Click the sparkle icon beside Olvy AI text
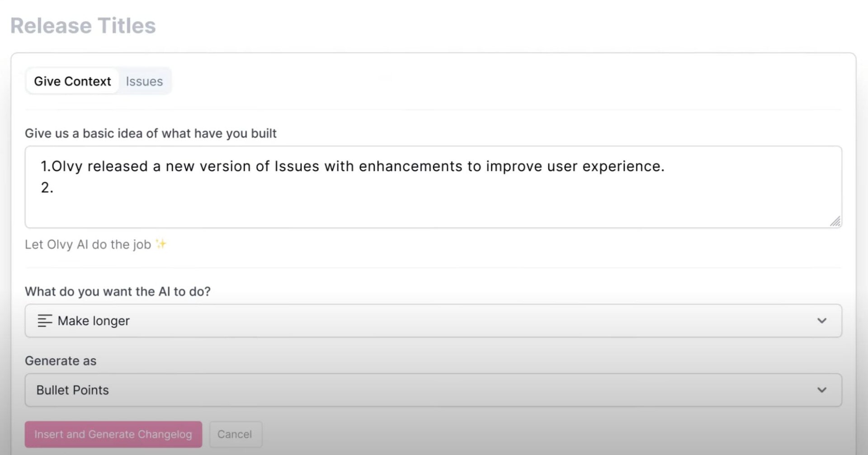 [160, 244]
